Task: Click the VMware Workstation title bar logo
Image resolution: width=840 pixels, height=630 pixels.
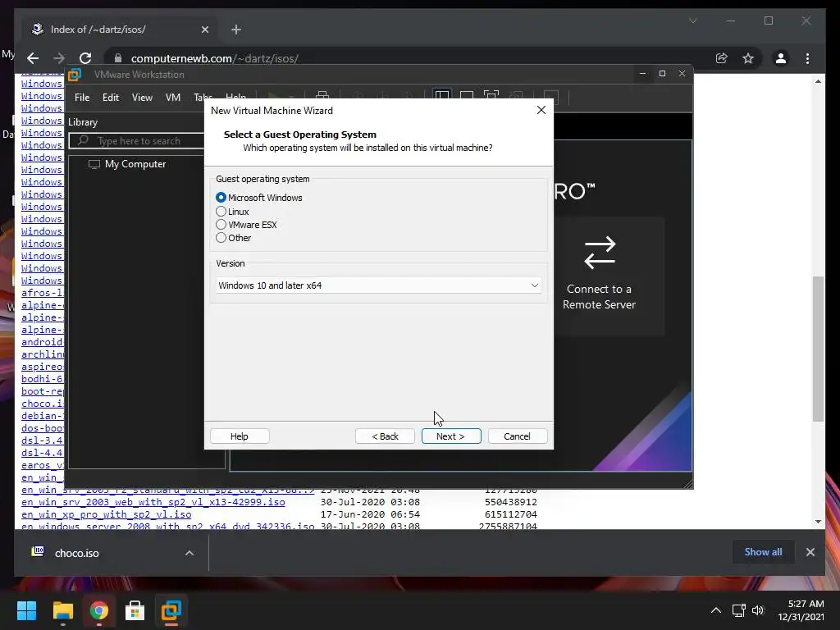Action: (75, 75)
